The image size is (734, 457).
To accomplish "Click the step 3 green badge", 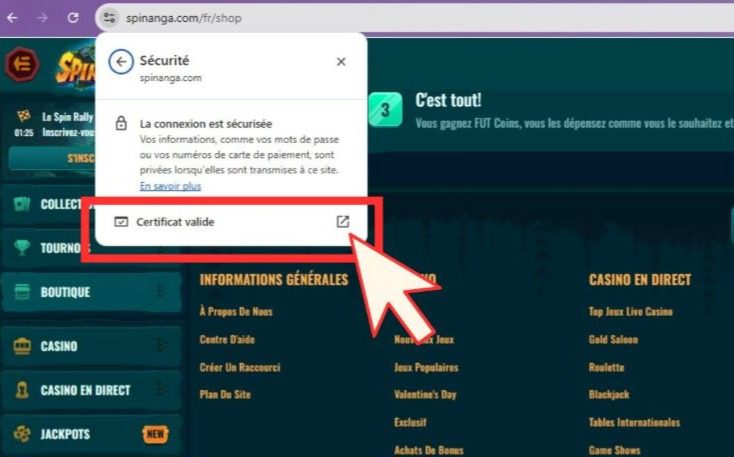I will pyautogui.click(x=385, y=110).
